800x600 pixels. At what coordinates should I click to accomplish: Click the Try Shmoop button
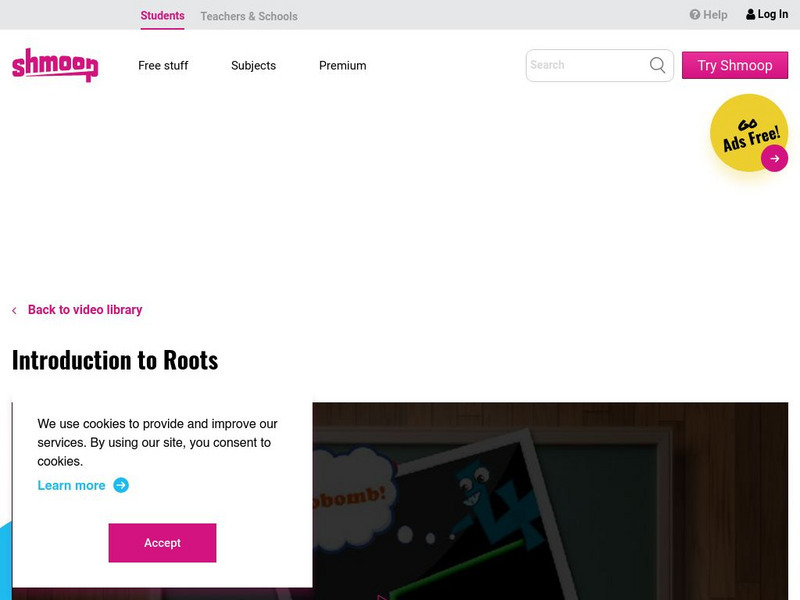pyautogui.click(x=735, y=65)
